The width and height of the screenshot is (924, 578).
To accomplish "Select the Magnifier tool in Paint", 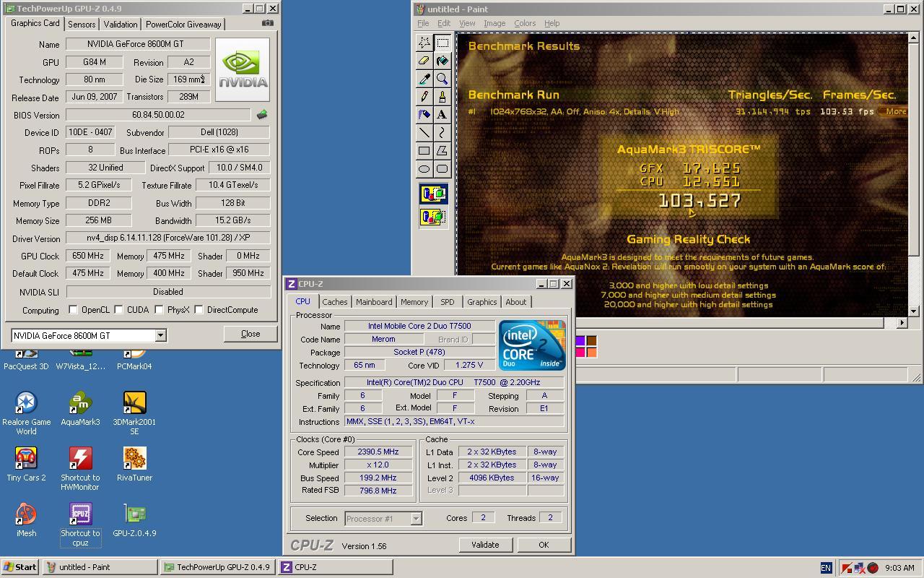I will tap(442, 79).
